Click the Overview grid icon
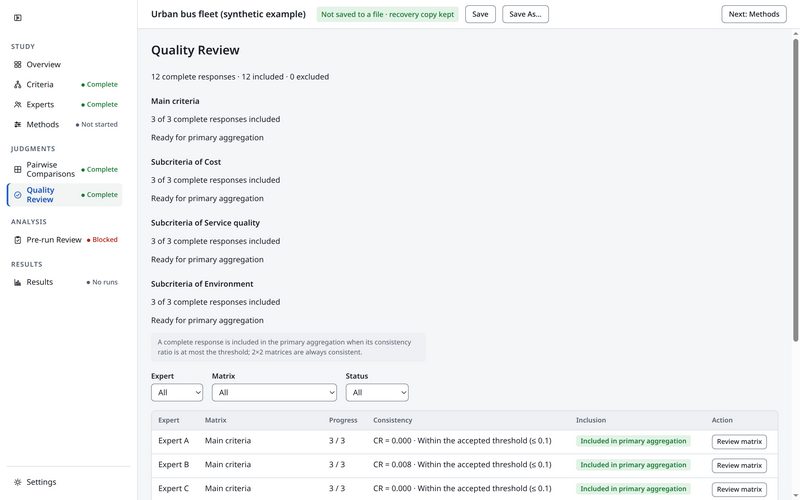The height and width of the screenshot is (500, 800). [18, 65]
